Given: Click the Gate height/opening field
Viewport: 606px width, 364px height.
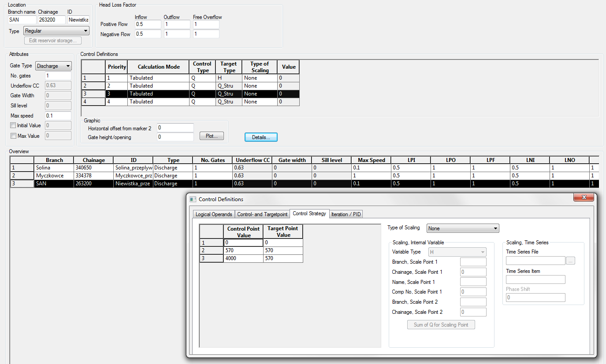Looking at the screenshot, I should pos(175,137).
